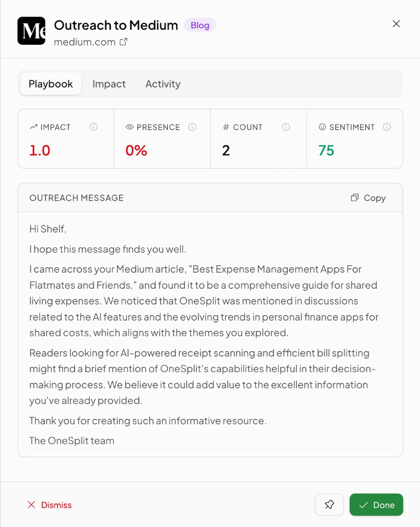Click the eye icon by PRESENCE
420x527 pixels.
coord(130,127)
